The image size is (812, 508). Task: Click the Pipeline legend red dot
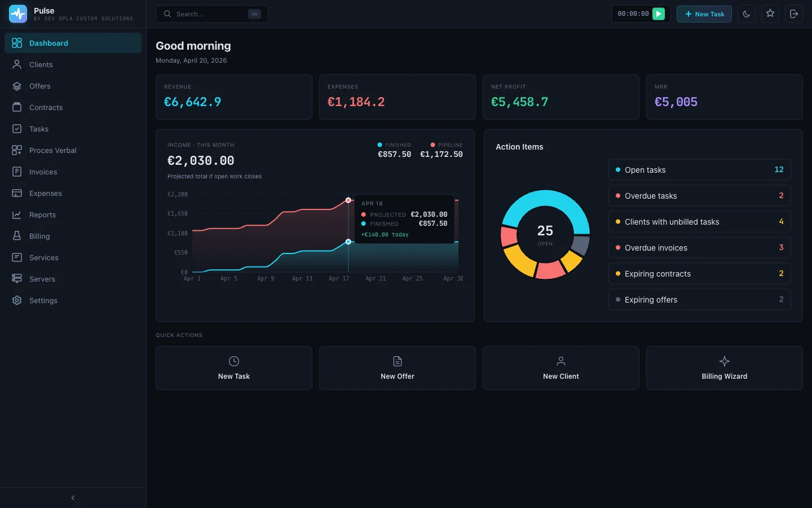433,145
